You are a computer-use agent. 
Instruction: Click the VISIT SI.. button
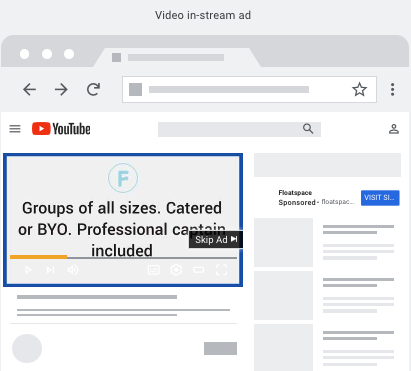pos(380,198)
